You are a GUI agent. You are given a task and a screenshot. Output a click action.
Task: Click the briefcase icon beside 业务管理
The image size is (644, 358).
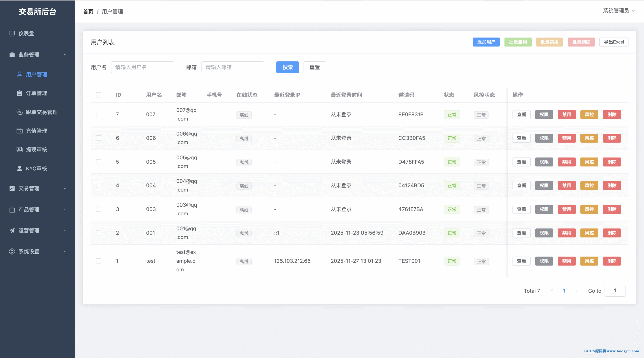click(12, 55)
